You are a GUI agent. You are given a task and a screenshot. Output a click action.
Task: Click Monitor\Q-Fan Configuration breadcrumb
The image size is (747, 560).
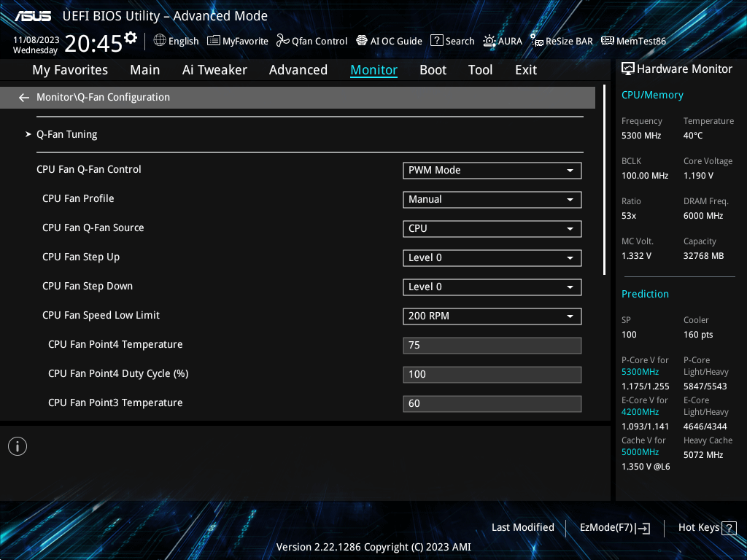[x=104, y=97]
